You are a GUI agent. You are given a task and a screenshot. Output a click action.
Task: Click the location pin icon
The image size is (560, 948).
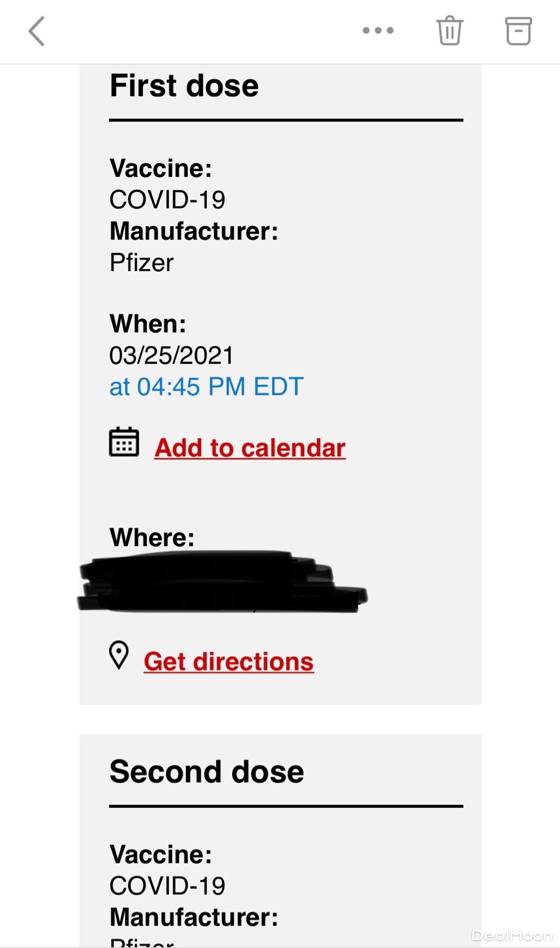(119, 656)
